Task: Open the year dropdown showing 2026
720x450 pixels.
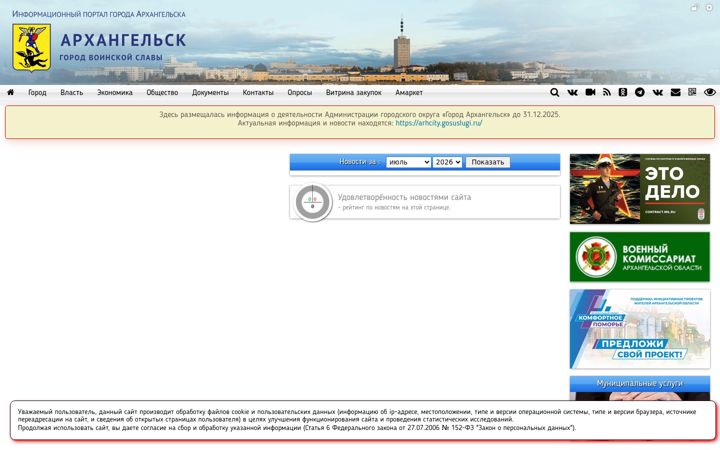Action: coord(447,162)
